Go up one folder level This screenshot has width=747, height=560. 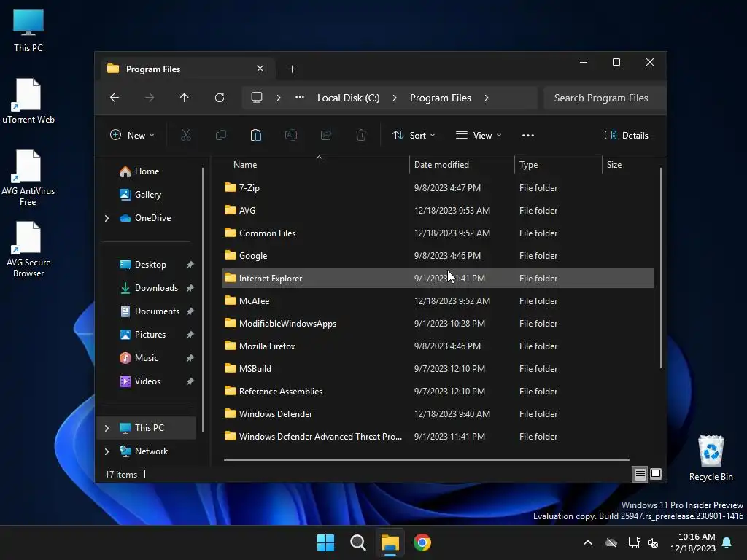[x=185, y=98]
